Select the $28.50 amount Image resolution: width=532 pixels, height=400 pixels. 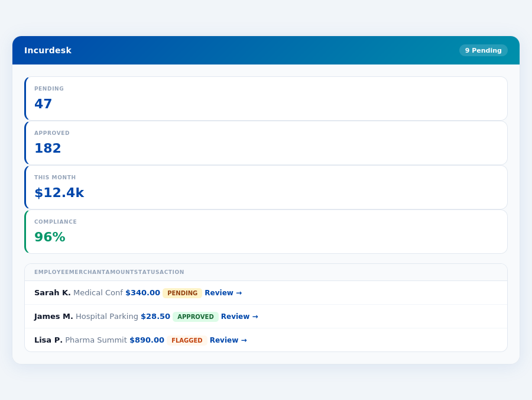coord(155,316)
